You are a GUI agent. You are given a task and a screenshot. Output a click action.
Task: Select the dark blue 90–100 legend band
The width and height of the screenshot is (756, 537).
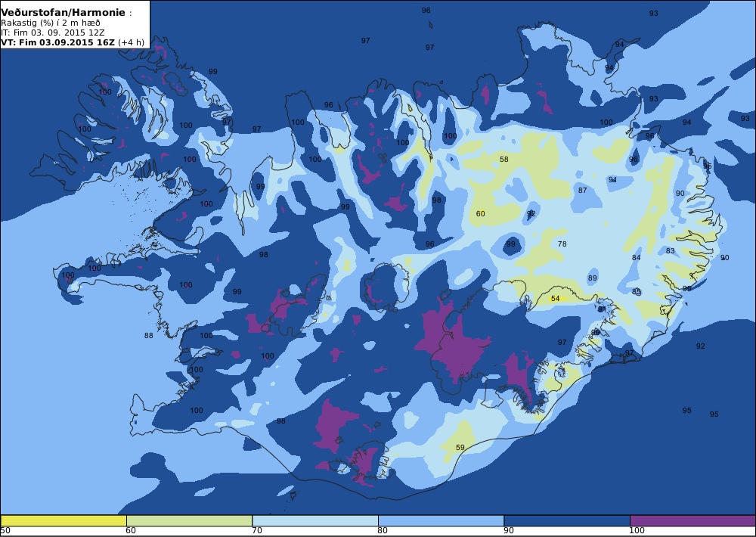(x=567, y=520)
